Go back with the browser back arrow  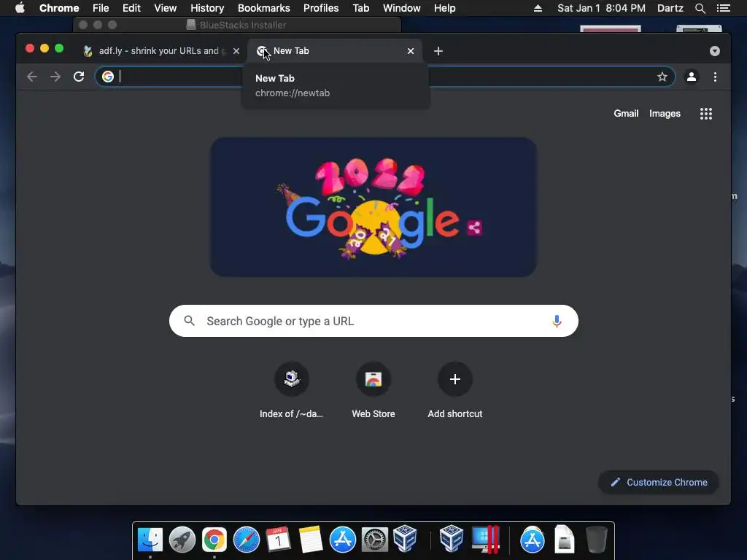coord(32,77)
